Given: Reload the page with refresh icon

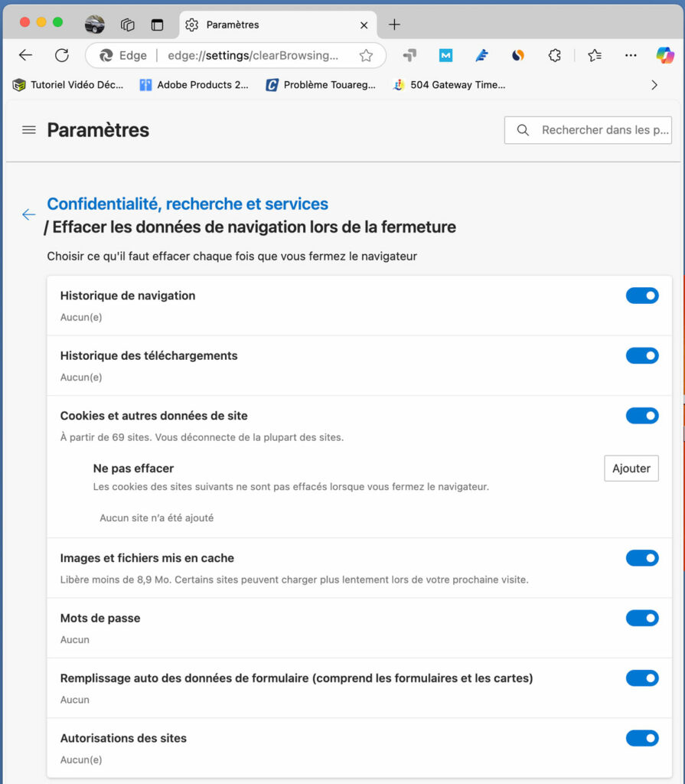Looking at the screenshot, I should tap(61, 55).
